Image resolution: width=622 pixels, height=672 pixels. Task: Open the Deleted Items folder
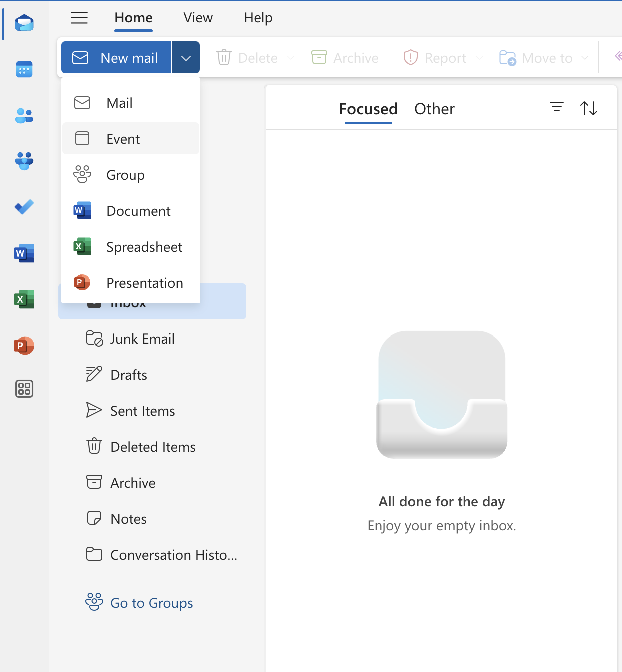coord(153,447)
